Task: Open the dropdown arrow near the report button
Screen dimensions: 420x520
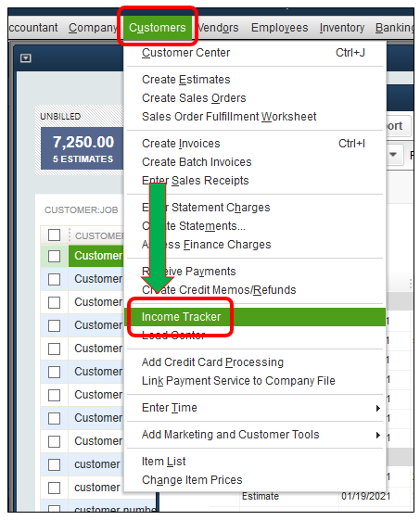Action: pyautogui.click(x=393, y=154)
